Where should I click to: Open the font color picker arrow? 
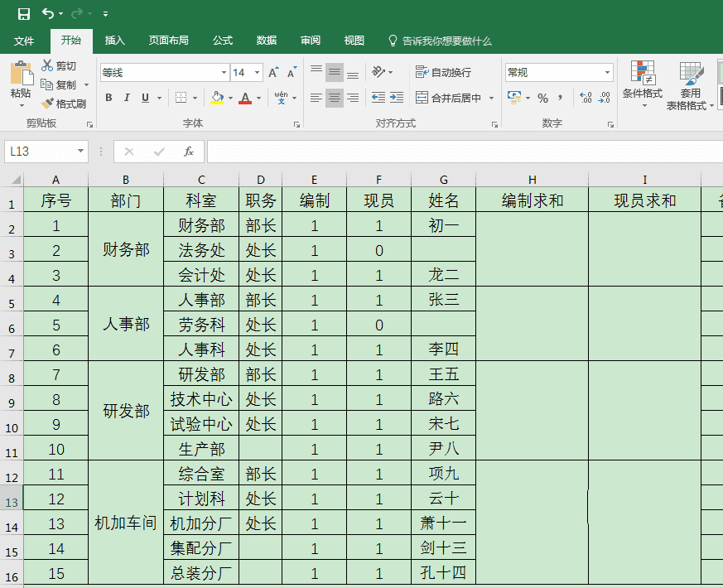257,98
